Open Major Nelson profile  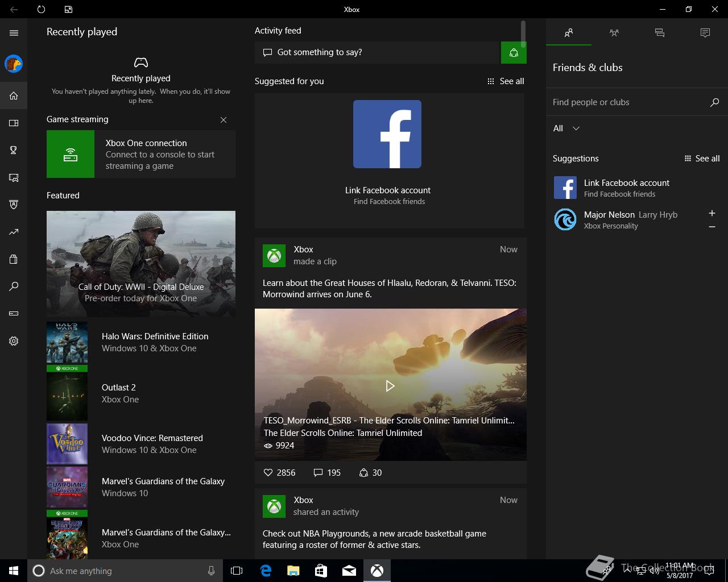coord(626,219)
